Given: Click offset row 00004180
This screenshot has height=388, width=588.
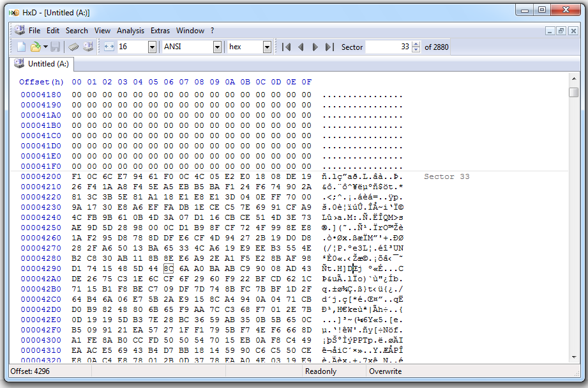Looking at the screenshot, I should [x=41, y=95].
